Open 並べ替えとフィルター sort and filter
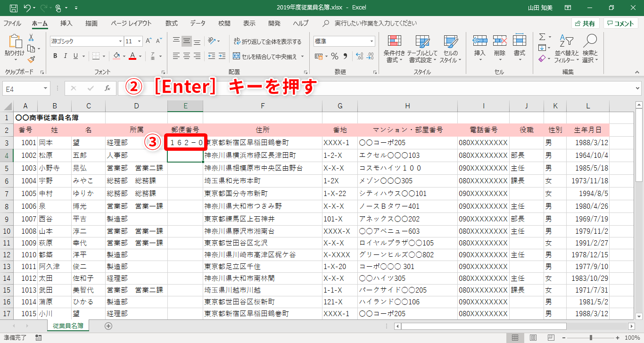Viewport: 644px width, 343px height. [566, 49]
